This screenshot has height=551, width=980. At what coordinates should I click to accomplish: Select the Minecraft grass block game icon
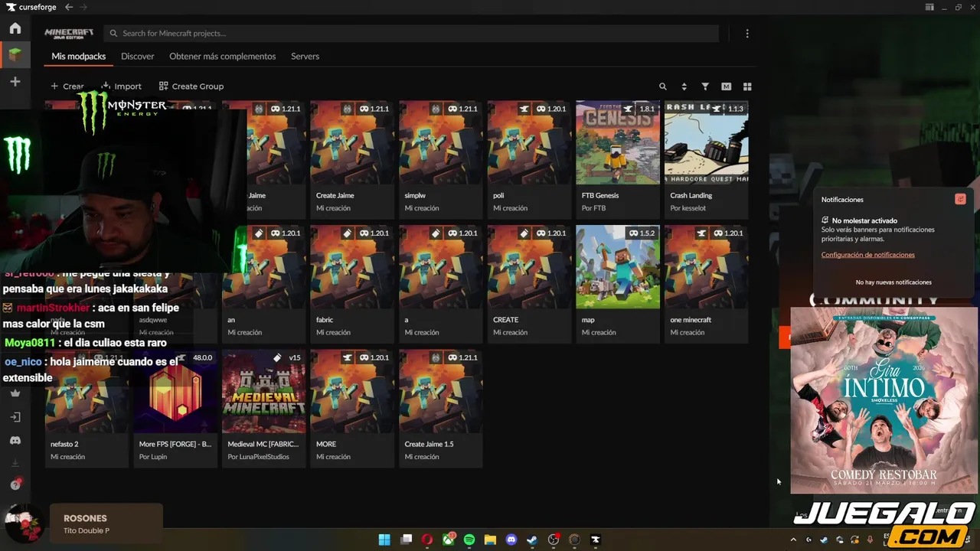(x=15, y=55)
